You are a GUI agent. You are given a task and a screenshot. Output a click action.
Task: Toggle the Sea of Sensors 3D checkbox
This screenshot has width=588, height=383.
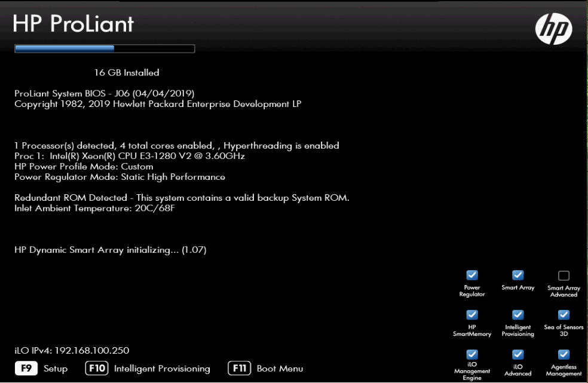click(563, 314)
